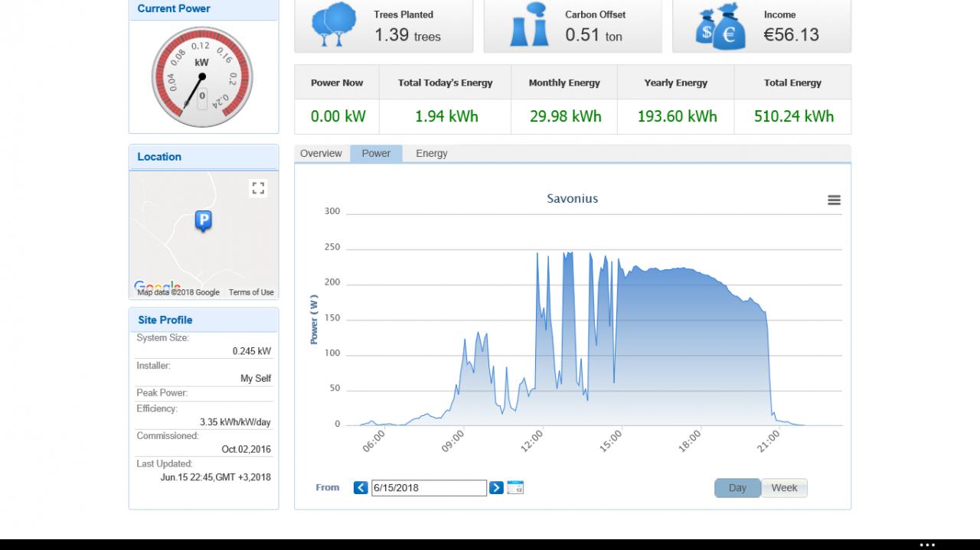This screenshot has width=980, height=550.
Task: Go to the next date
Action: point(496,487)
